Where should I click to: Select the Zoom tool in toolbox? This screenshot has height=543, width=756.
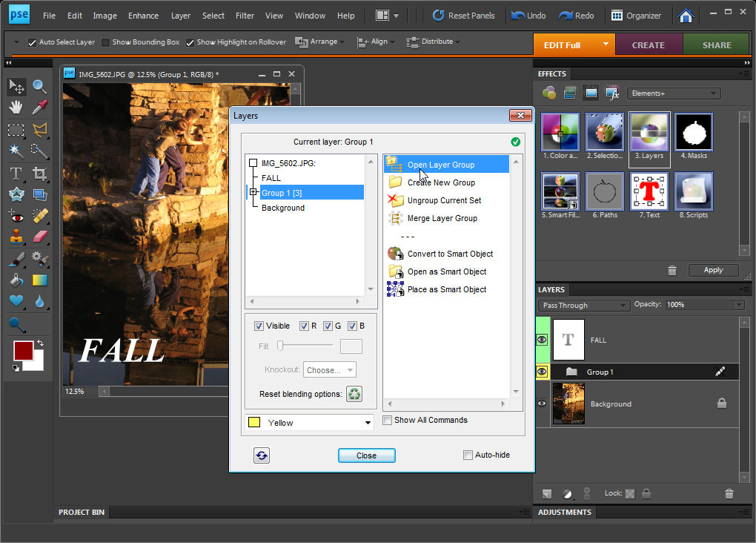[39, 87]
